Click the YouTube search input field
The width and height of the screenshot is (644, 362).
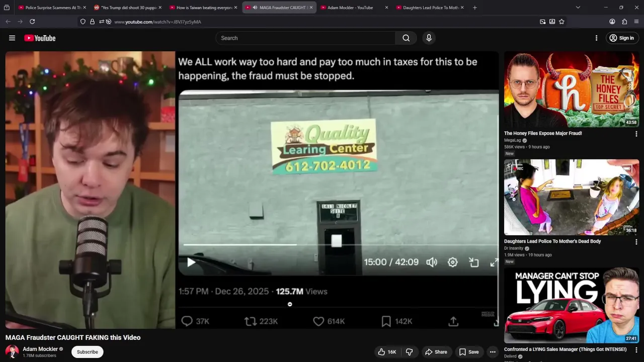[305, 38]
